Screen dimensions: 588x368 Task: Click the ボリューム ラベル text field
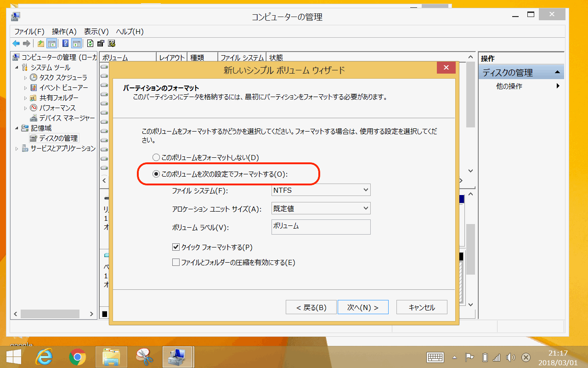(321, 227)
